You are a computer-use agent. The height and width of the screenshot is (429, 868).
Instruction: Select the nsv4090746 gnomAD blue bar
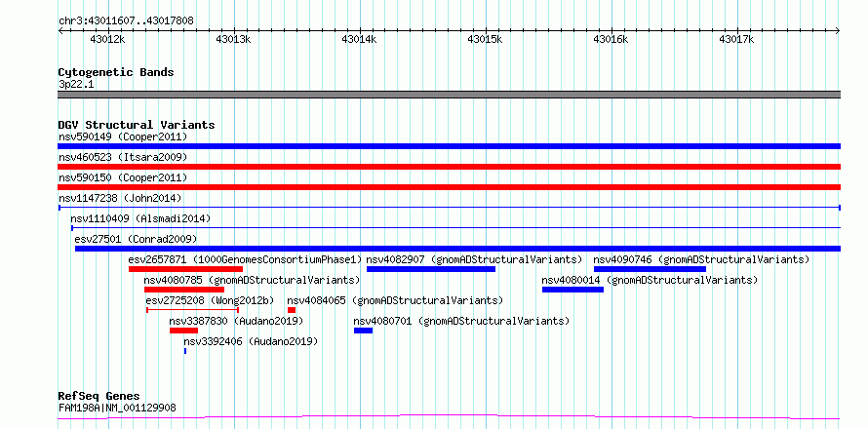[650, 269]
